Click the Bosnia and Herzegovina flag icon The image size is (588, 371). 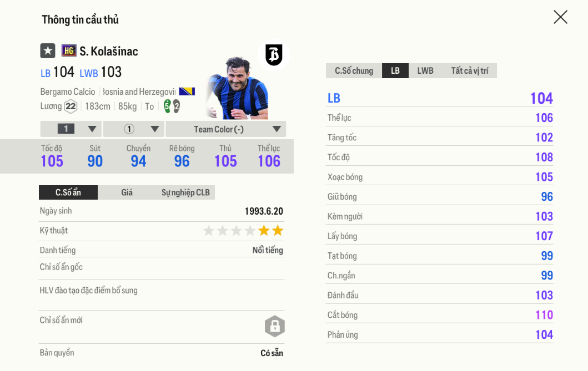click(187, 92)
